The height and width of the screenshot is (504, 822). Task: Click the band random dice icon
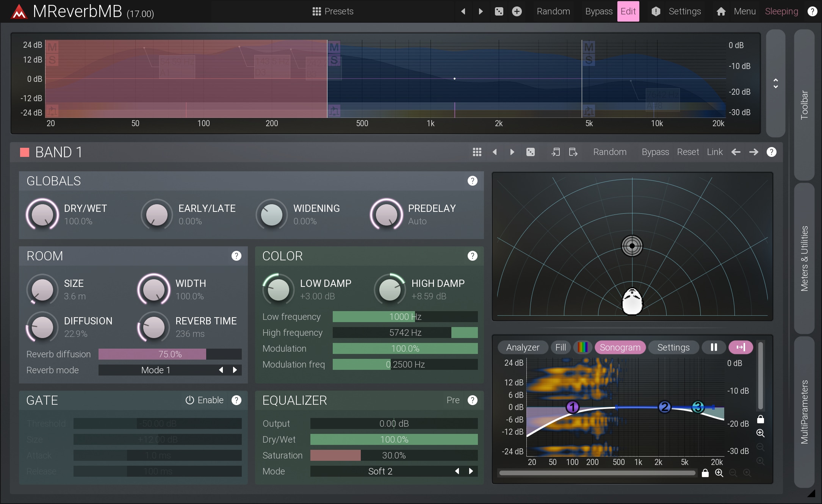tap(530, 152)
